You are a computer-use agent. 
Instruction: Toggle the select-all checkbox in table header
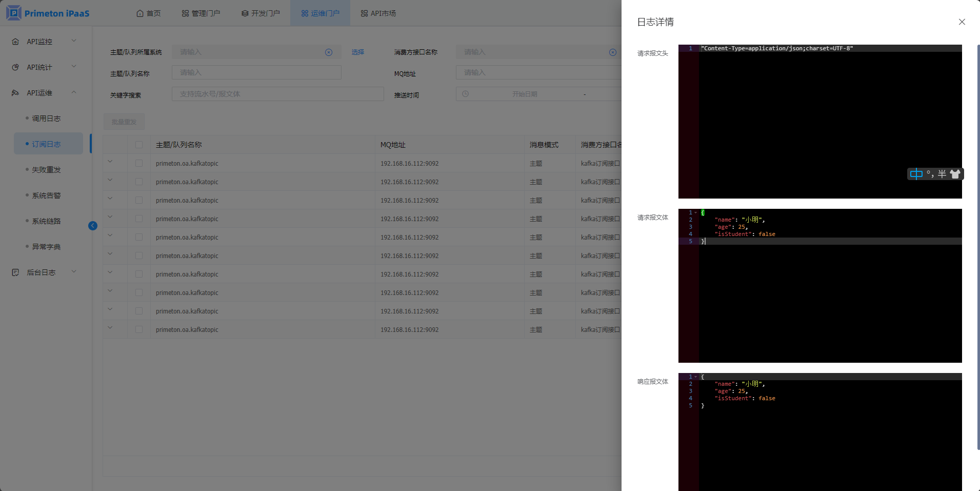[x=139, y=145]
